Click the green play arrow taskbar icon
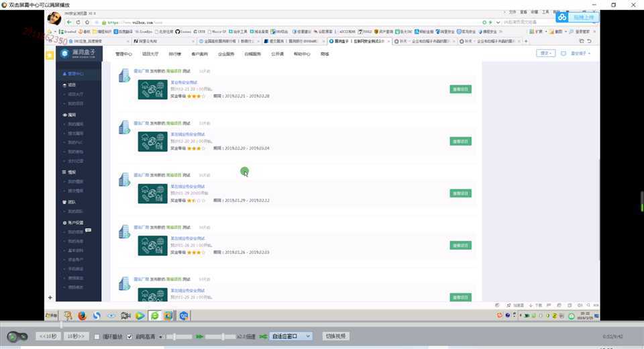 click(140, 315)
